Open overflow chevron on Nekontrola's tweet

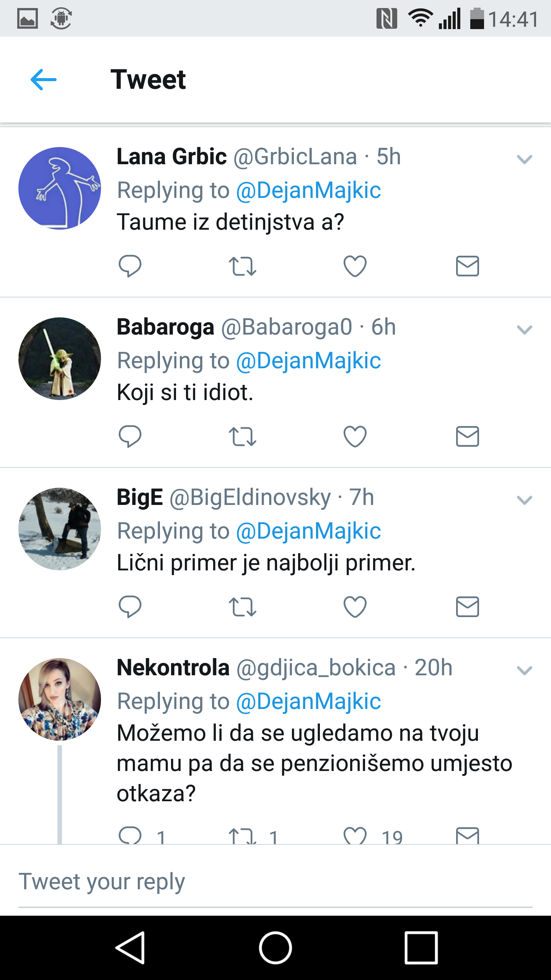[x=524, y=670]
